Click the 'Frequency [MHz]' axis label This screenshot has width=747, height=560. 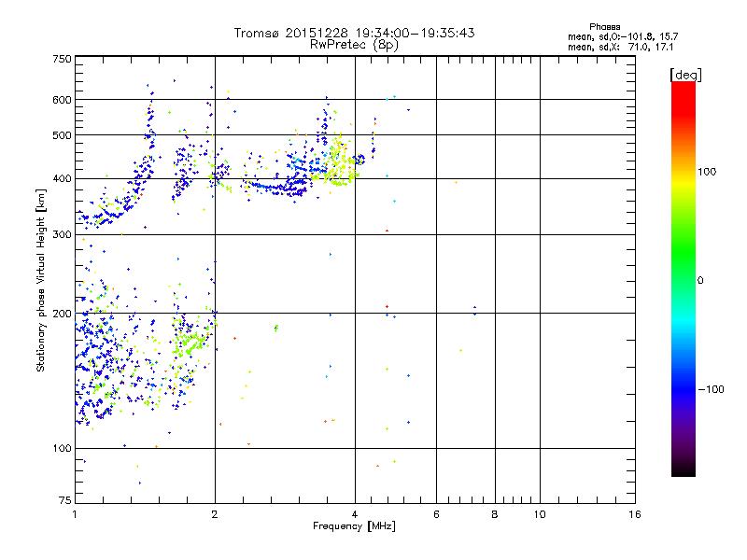tap(354, 526)
